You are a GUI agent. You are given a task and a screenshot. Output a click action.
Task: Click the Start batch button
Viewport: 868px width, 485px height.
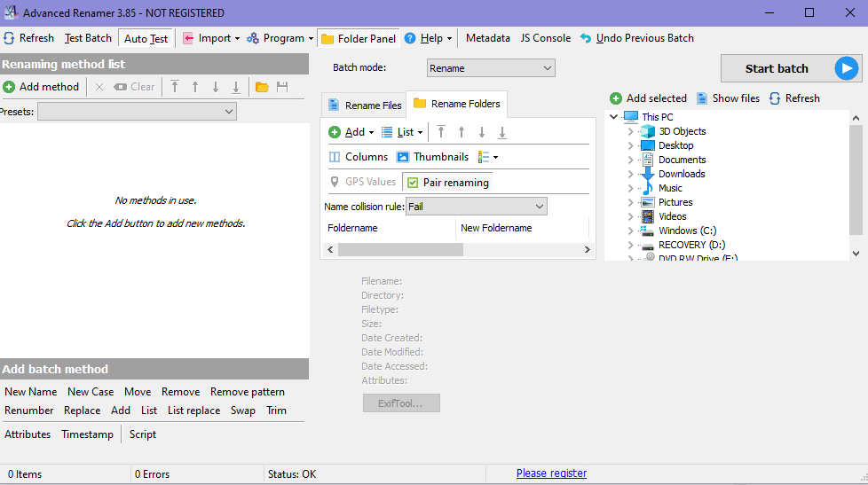point(791,68)
